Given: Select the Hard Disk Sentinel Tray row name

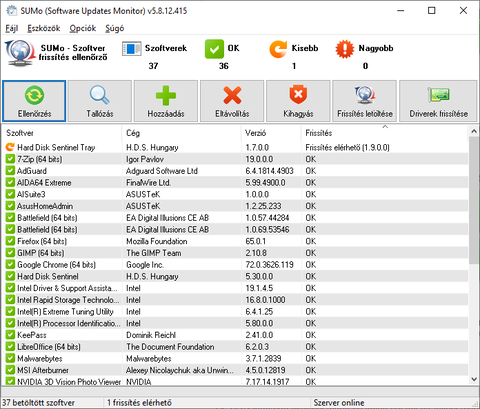Looking at the screenshot, I should [x=56, y=147].
